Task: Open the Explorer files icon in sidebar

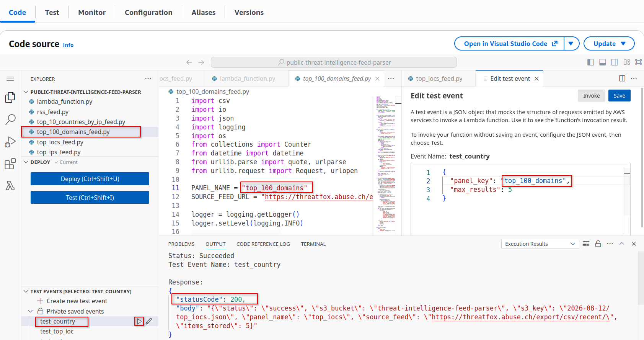Action: tap(10, 98)
